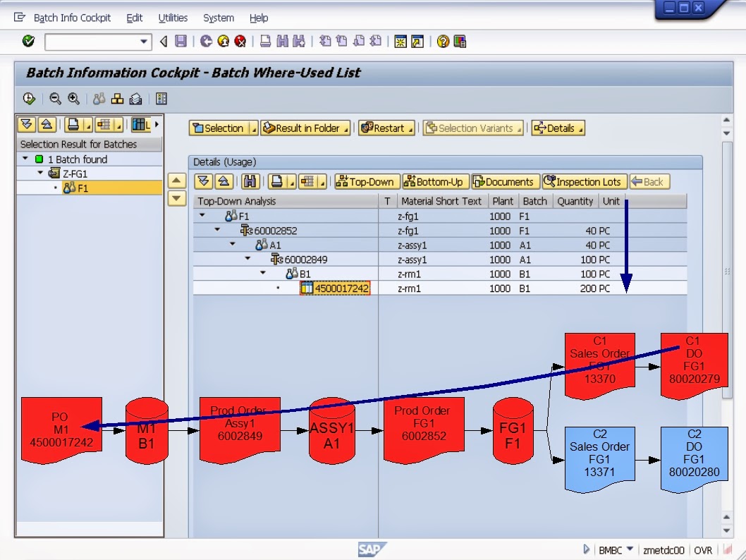Viewport: 746px width, 560px height.
Task: Collapse the B1 batch node
Action: 263,273
